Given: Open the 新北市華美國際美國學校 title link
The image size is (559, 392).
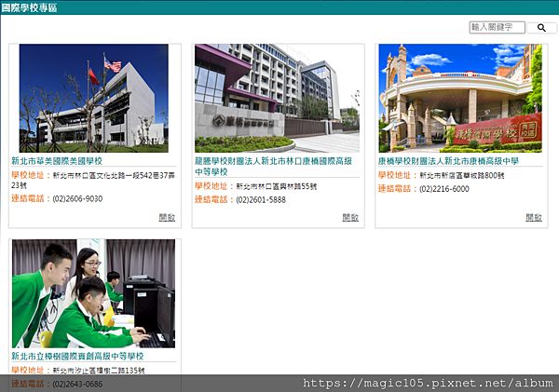Looking at the screenshot, I should (x=57, y=161).
